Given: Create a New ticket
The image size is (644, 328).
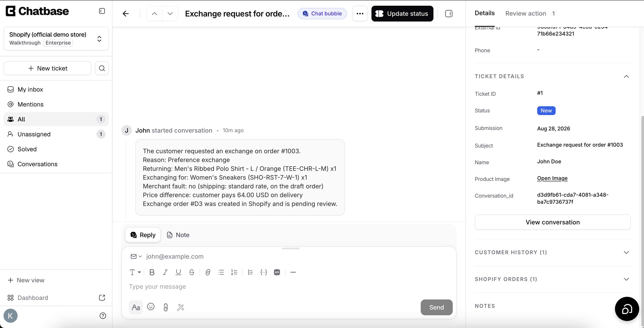Looking at the screenshot, I should (x=47, y=68).
